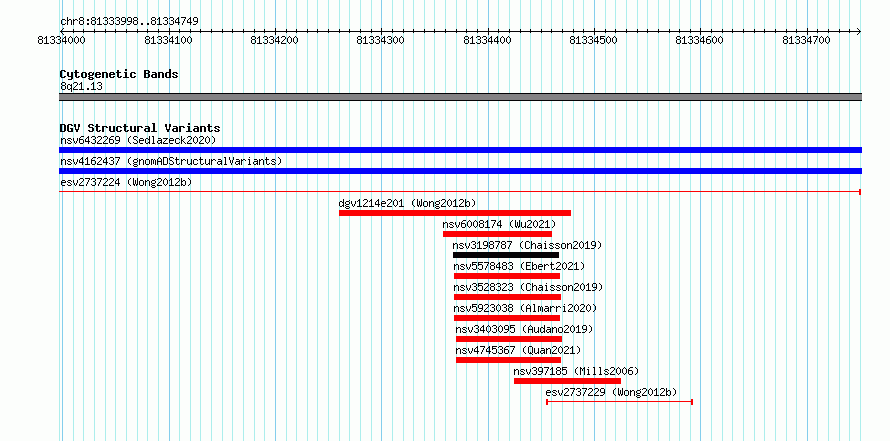Screen dimensions: 890x441
Task: Open the nsv4162437 (gnomADStructuralVariants) label
Action: click(171, 161)
